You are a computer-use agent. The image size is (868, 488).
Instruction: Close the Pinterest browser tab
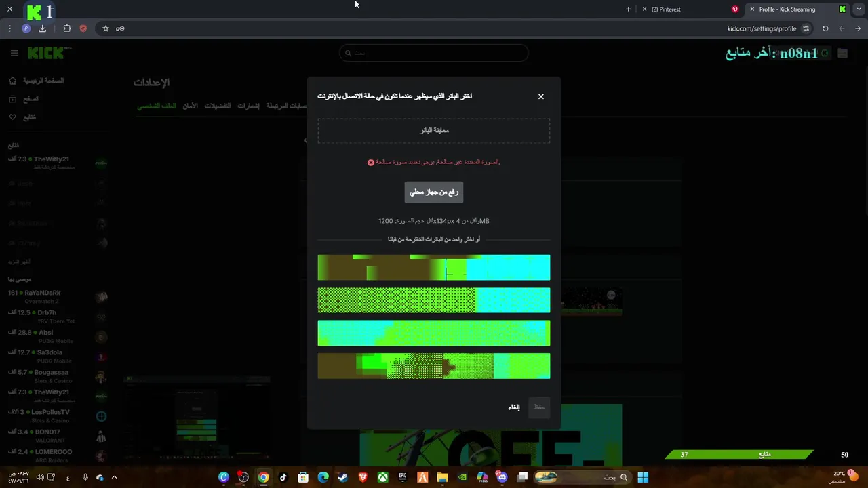coord(644,9)
